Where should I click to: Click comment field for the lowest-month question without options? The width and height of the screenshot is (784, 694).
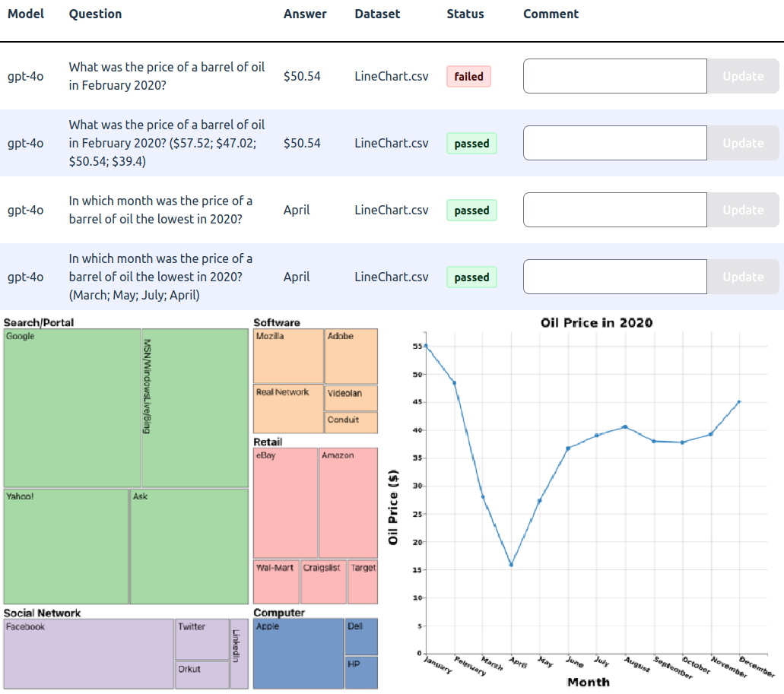[615, 210]
